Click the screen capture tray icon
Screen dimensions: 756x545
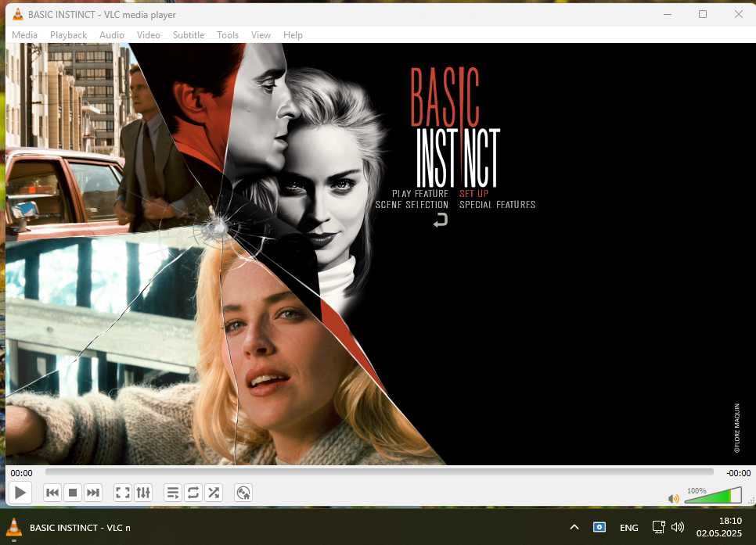(x=599, y=527)
